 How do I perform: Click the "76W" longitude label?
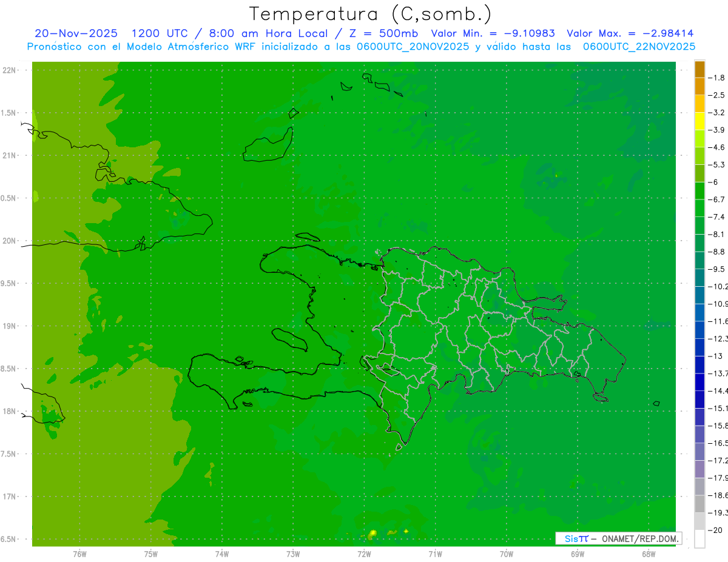[x=79, y=554]
